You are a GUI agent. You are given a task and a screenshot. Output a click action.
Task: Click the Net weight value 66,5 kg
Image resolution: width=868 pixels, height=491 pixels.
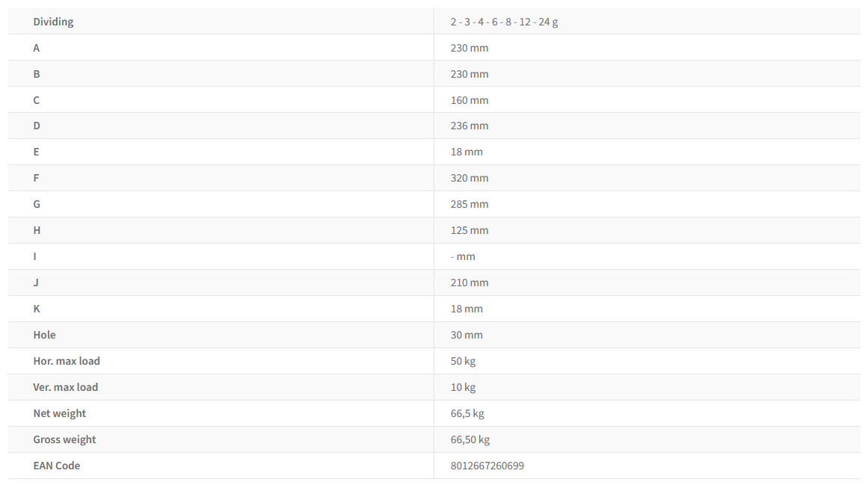coord(467,413)
